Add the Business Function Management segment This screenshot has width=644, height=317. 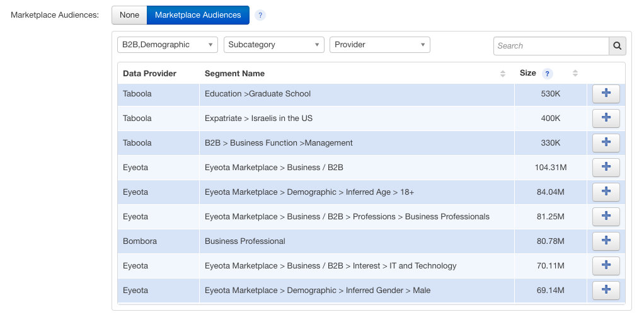pos(606,143)
